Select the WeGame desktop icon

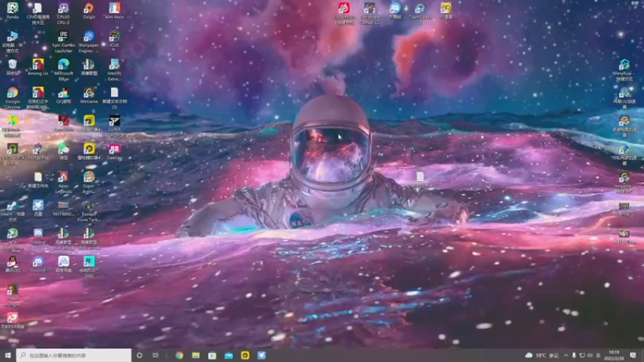click(89, 95)
